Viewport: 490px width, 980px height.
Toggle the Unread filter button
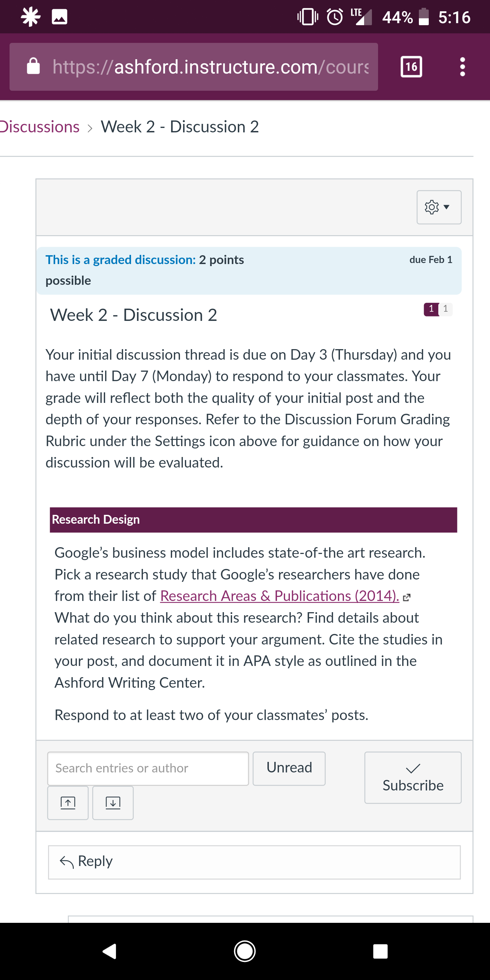click(x=289, y=768)
